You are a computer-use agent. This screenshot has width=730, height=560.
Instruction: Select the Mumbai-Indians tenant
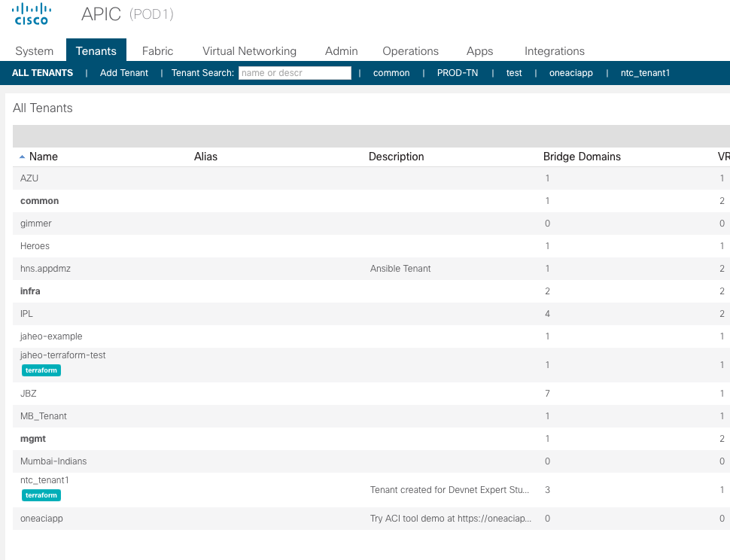tap(53, 461)
